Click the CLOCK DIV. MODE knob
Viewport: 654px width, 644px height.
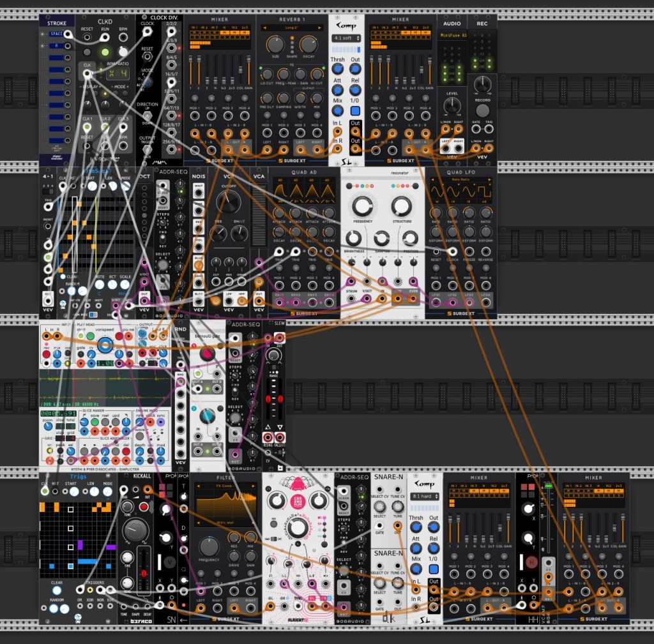(x=147, y=82)
